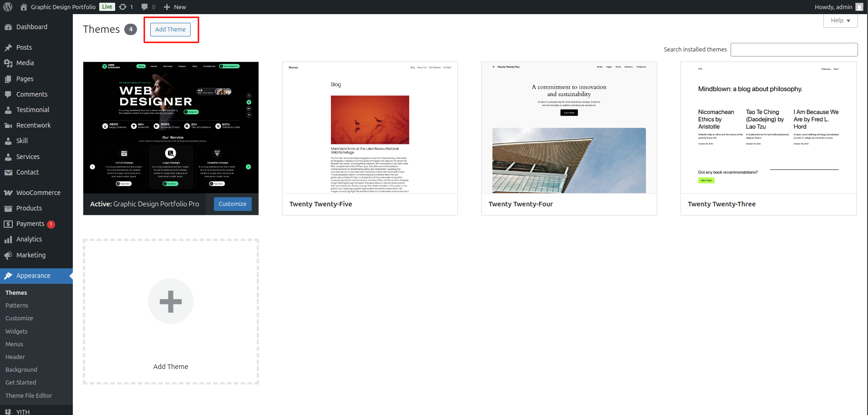
Task: Open the updates refresh icon in top bar
Action: (x=122, y=7)
